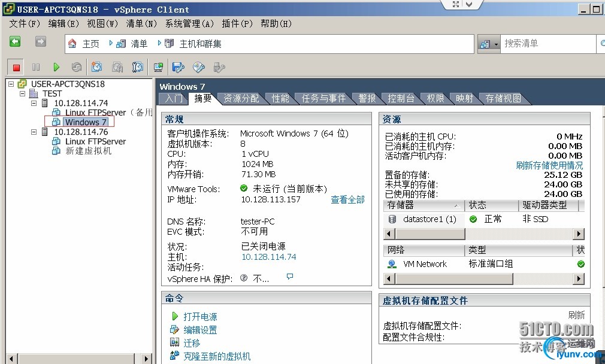Sort by the 存储器 column header
The height and width of the screenshot is (364, 605).
[x=423, y=205]
